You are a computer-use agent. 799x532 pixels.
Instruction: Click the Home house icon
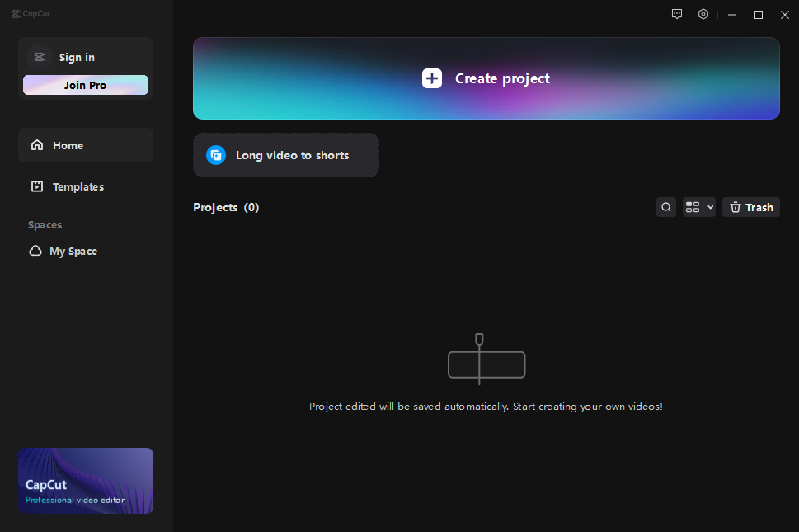[x=37, y=145]
